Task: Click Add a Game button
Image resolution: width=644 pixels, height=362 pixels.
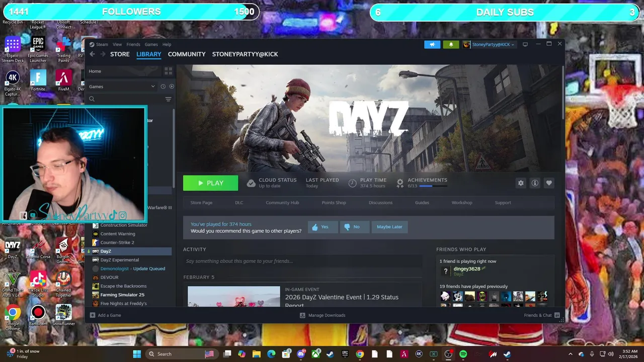Action: click(x=105, y=315)
